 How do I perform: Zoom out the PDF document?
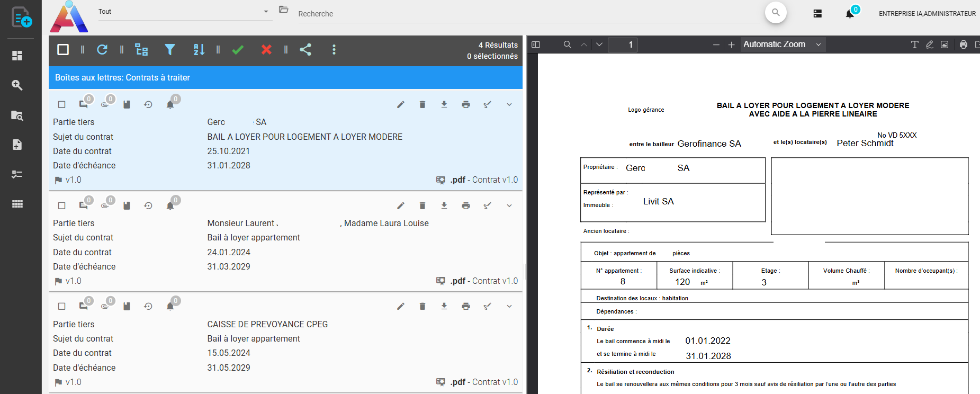pos(716,45)
